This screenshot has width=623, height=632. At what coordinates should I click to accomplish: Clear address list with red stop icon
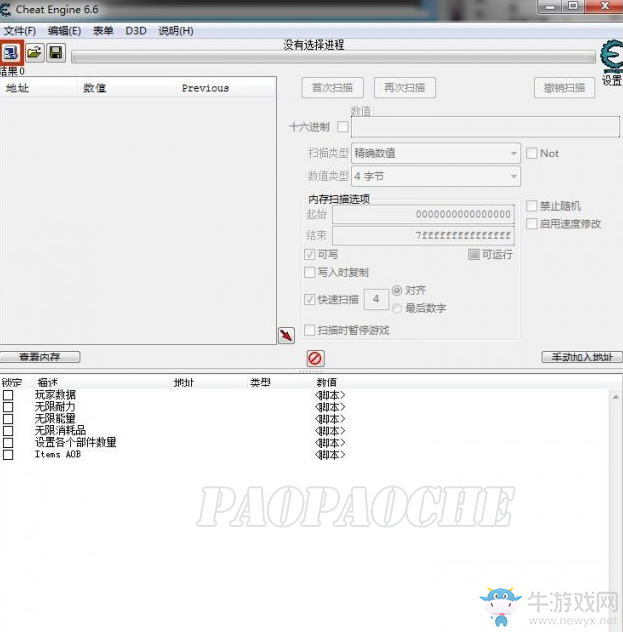tap(315, 358)
